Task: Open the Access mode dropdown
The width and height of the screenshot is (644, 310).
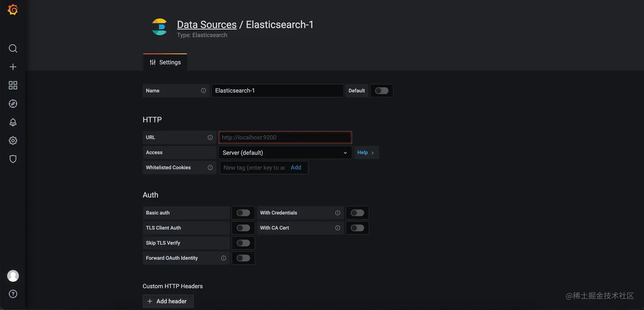Action: point(285,153)
